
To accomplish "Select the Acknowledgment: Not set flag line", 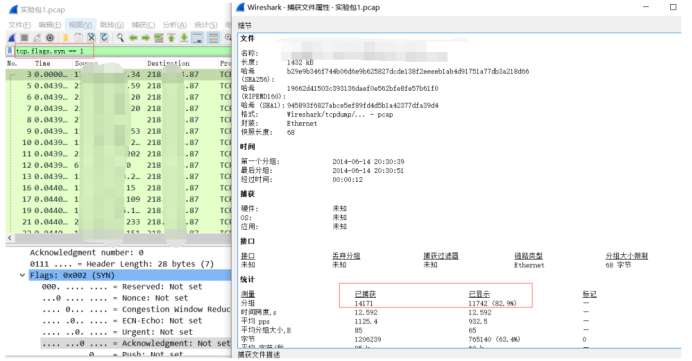I will point(136,343).
